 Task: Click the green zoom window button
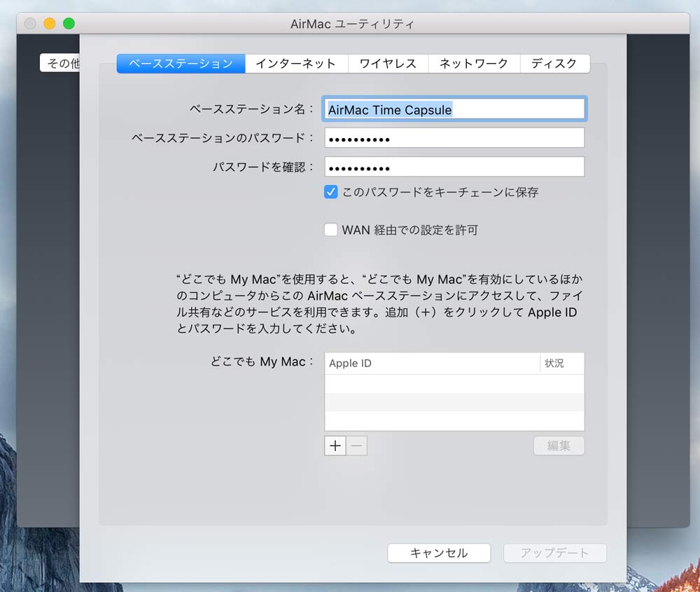point(69,23)
